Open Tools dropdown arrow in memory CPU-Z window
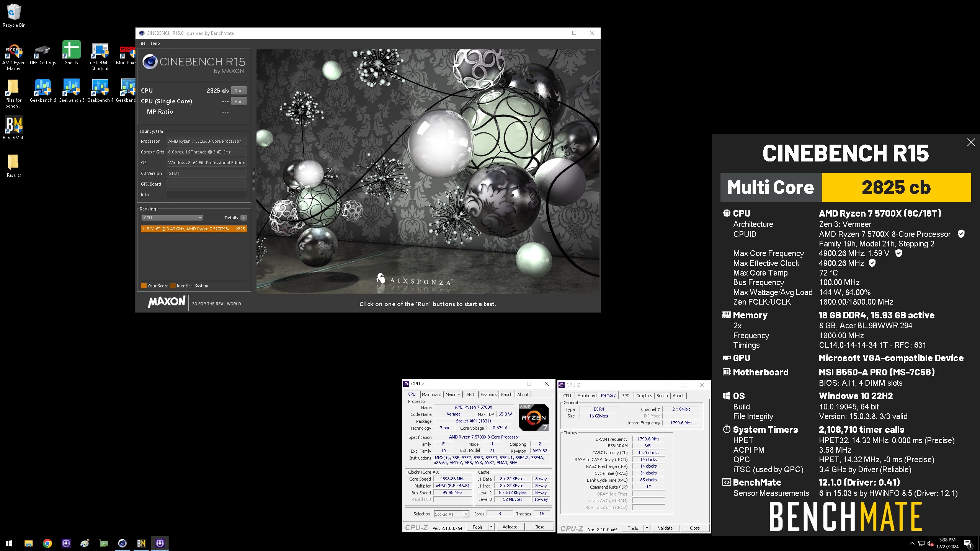Viewport: 980px width, 551px height. (647, 528)
